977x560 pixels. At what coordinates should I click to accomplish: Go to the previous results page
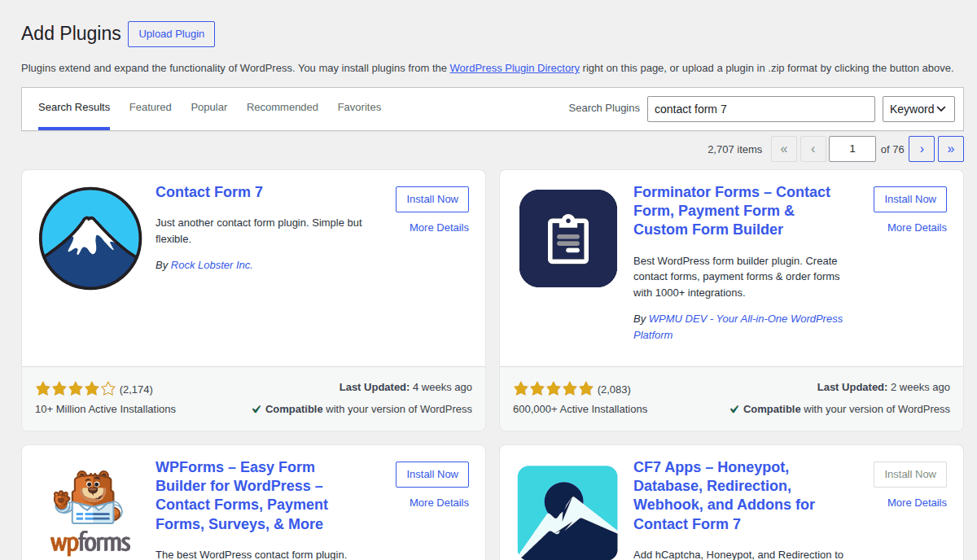813,149
